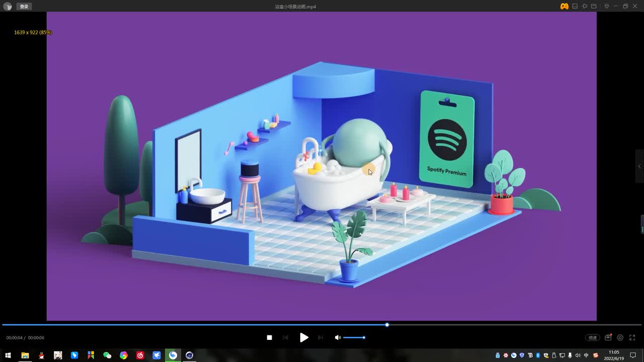Screen dimensions: 644x362
Task: Open the colorful browser taskbar icon
Action: pyautogui.click(x=124, y=355)
